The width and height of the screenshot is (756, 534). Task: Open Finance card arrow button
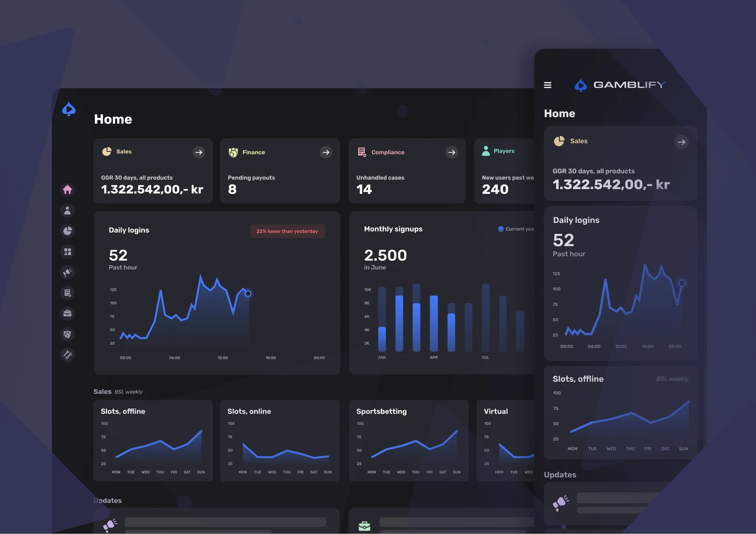tap(326, 152)
